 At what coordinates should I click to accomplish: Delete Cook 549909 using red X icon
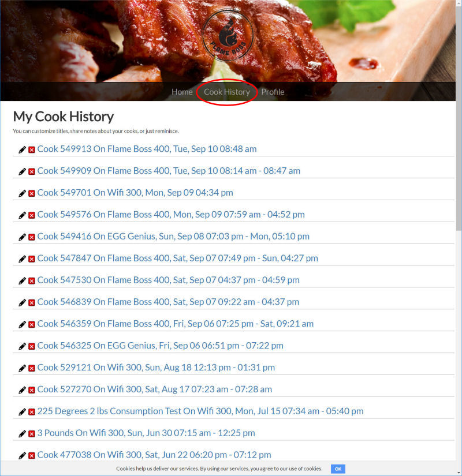point(32,171)
